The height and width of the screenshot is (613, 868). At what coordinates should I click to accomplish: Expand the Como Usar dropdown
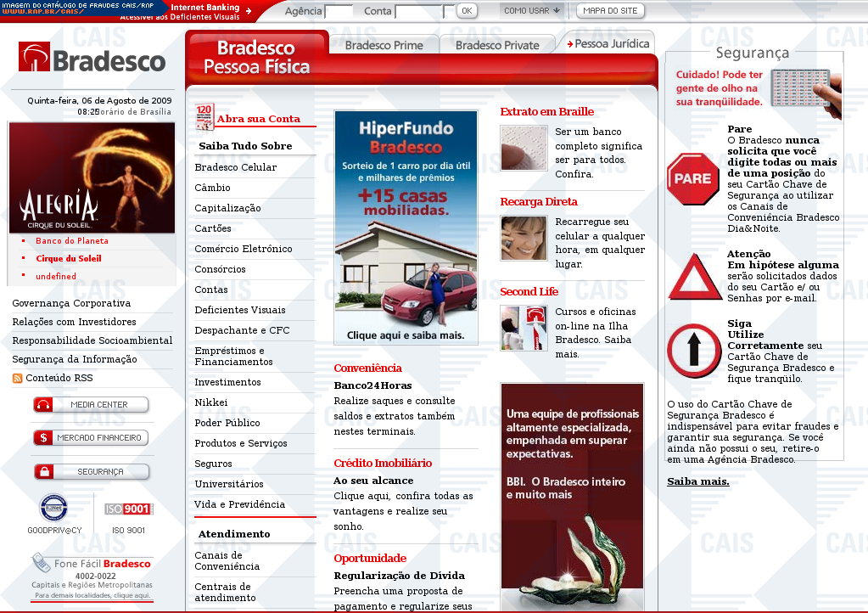(531, 11)
